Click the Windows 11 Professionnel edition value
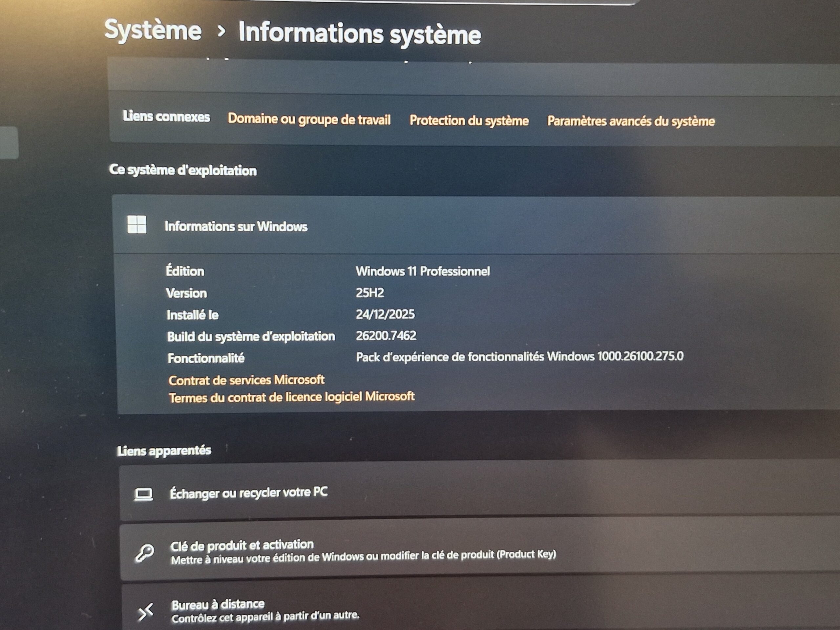The width and height of the screenshot is (840, 630). (422, 271)
